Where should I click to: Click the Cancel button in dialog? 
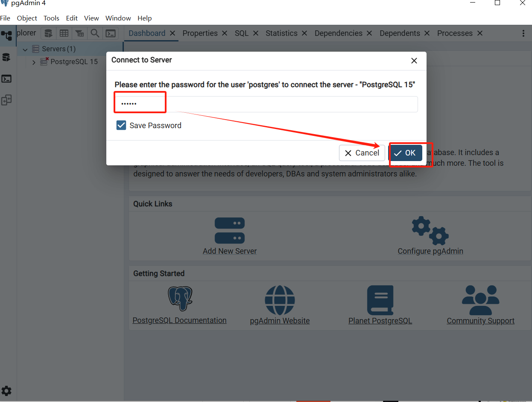tap(362, 153)
